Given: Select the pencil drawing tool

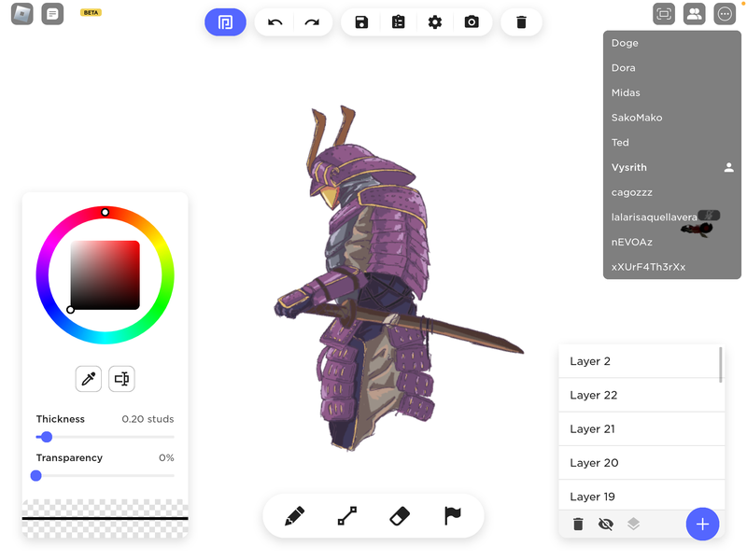Looking at the screenshot, I should coord(295,516).
